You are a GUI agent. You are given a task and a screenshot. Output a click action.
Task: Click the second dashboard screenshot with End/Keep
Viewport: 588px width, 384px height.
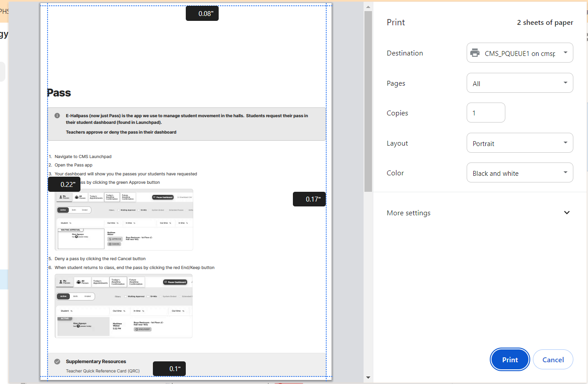[x=124, y=306]
